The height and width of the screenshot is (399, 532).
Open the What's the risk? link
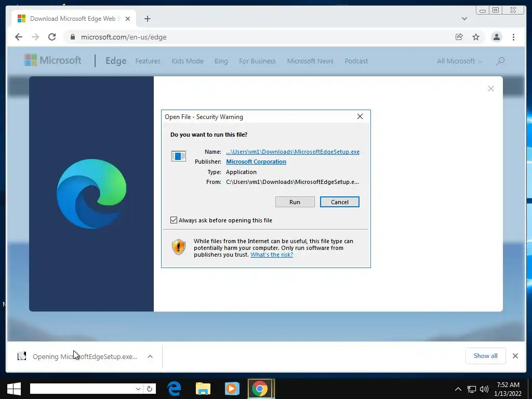point(271,255)
